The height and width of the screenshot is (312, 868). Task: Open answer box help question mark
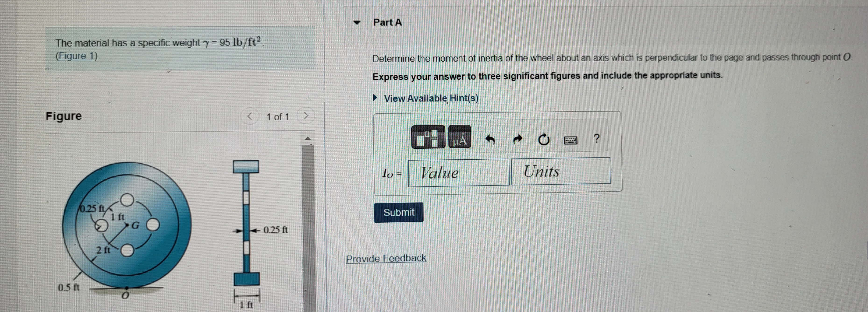tap(596, 138)
